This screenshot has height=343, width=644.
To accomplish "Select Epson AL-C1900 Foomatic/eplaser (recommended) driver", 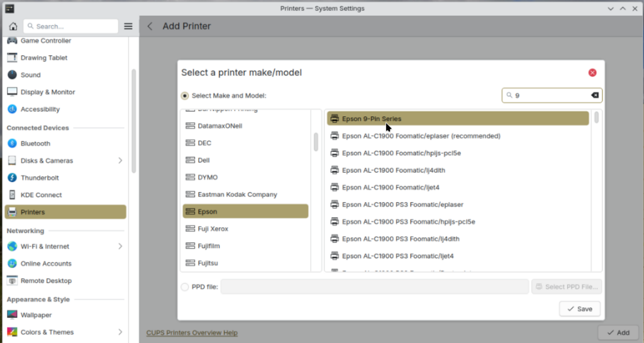I will (x=421, y=136).
